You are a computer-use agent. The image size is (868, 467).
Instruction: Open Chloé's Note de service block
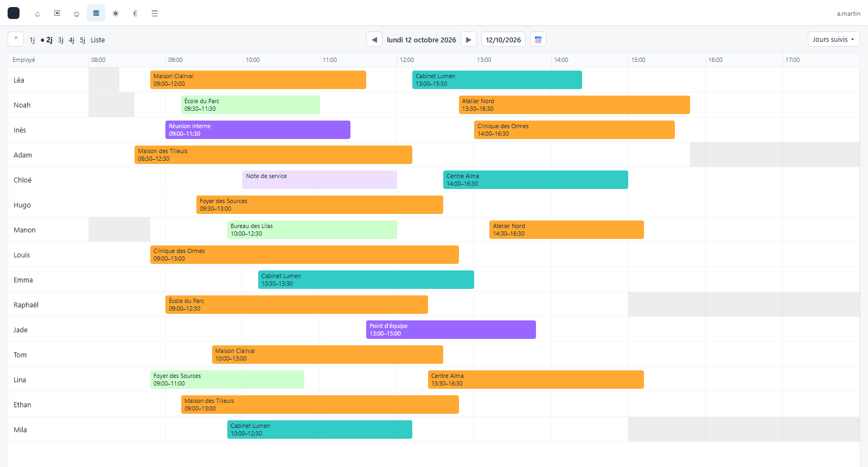320,180
